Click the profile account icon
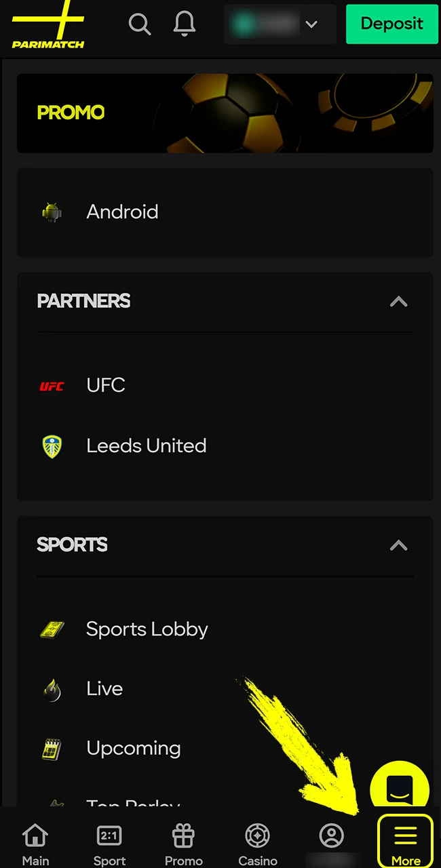This screenshot has width=441, height=868. tap(331, 835)
